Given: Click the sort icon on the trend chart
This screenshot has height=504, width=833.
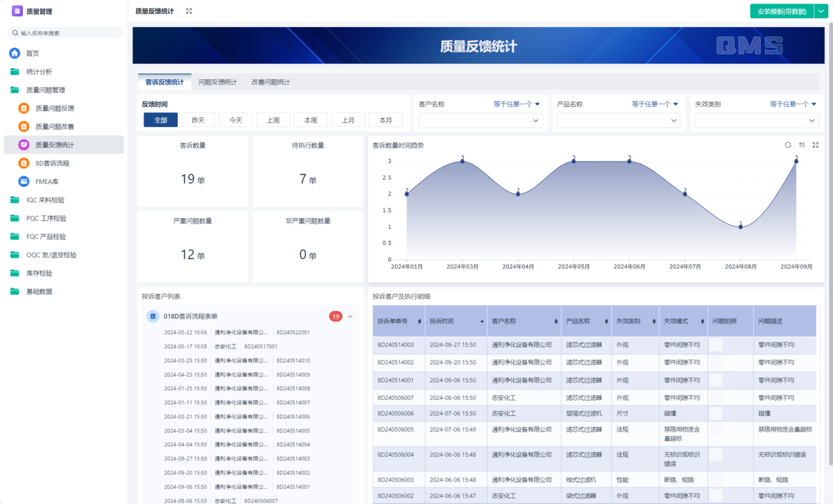Looking at the screenshot, I should [802, 145].
